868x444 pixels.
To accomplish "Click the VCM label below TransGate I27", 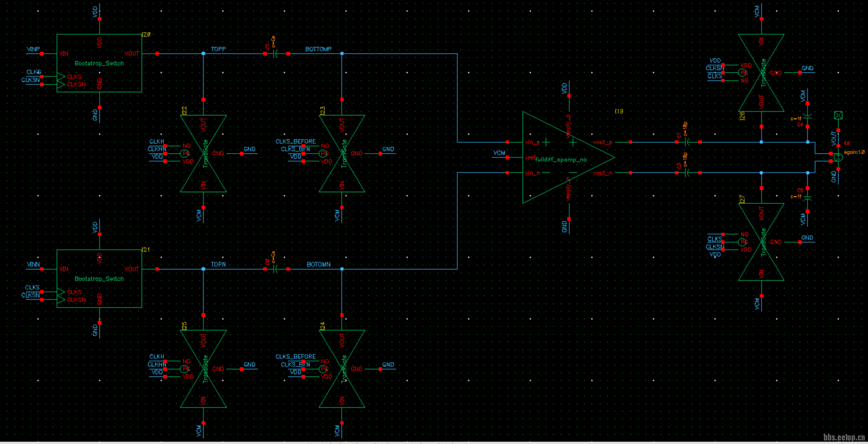I will [758, 304].
